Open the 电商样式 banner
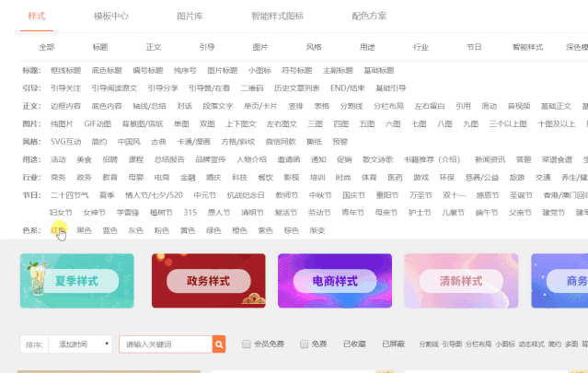588x373 pixels. (335, 280)
